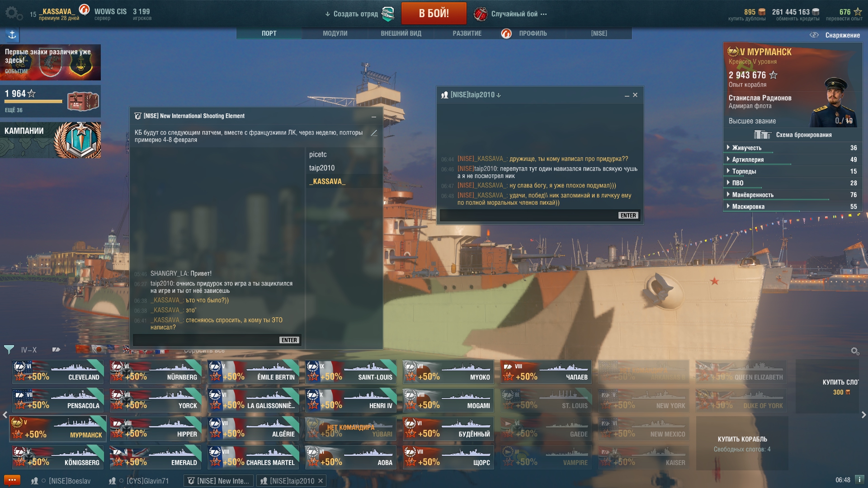
Task: Click the anchor port icon
Action: (x=12, y=35)
